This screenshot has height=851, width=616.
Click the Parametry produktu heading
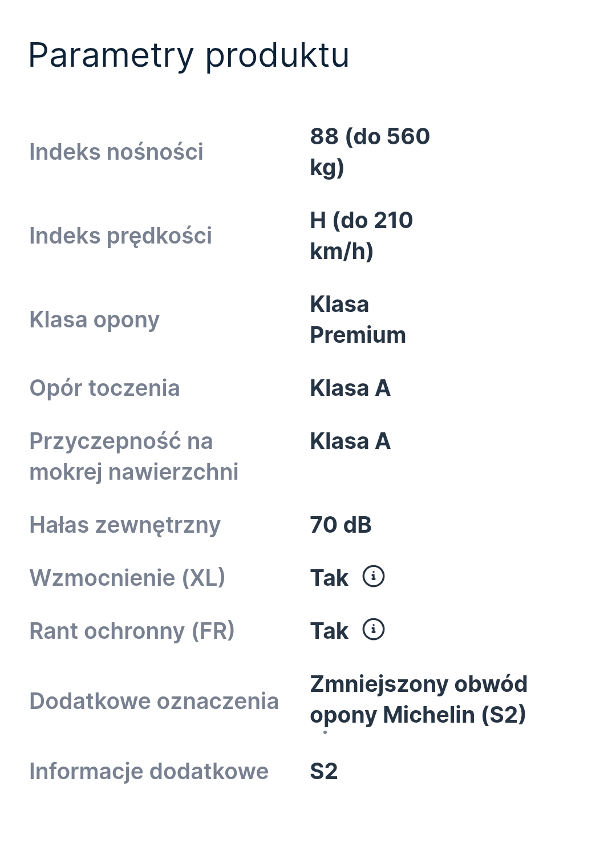(189, 55)
